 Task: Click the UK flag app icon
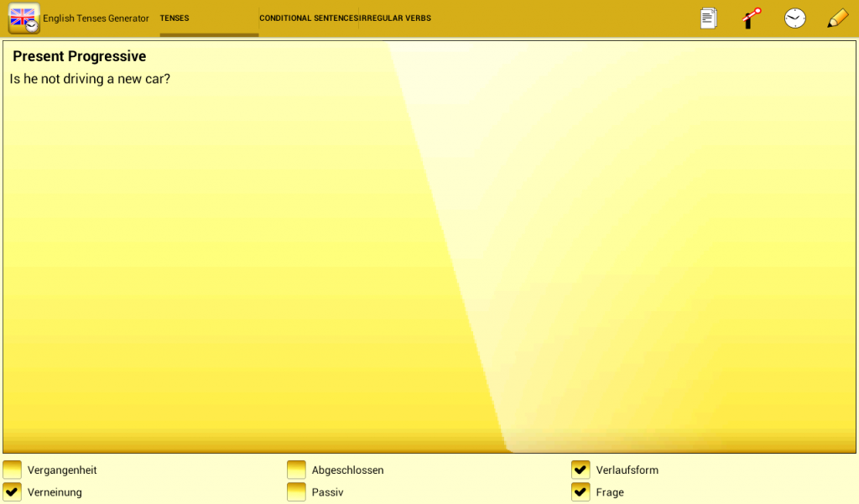tap(23, 18)
